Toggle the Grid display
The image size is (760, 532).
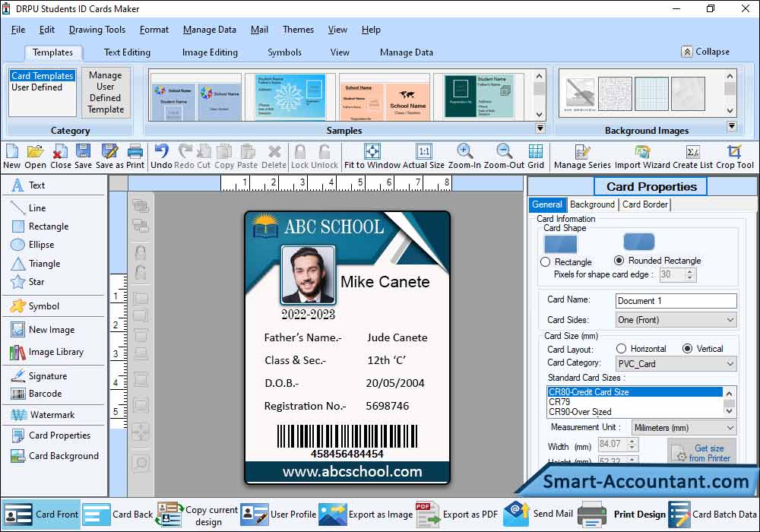(x=536, y=157)
